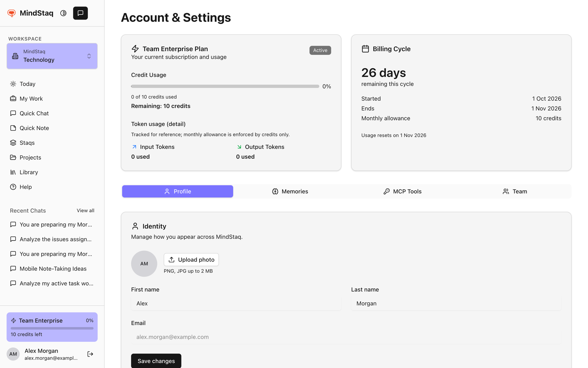Toggle the dark/light theme icon

point(63,13)
